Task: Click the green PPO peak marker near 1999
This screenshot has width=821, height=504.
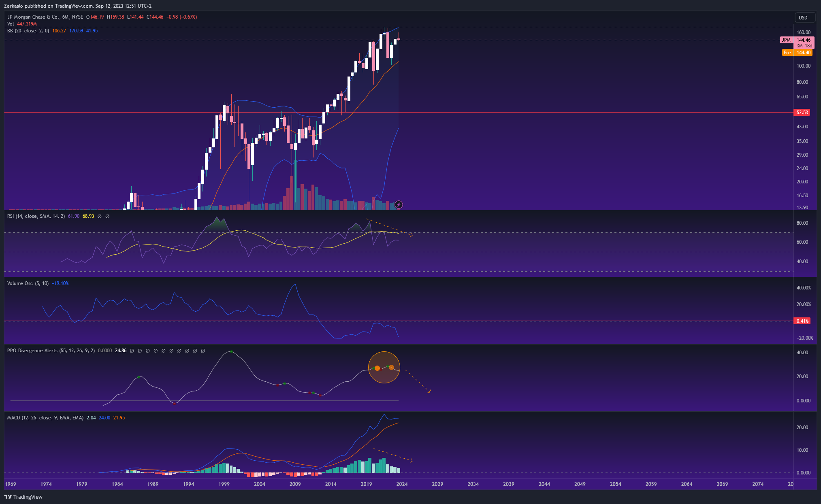Action: click(x=231, y=351)
